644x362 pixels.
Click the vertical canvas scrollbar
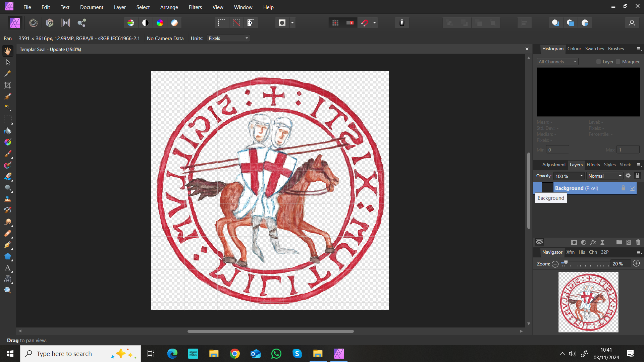tap(529, 191)
